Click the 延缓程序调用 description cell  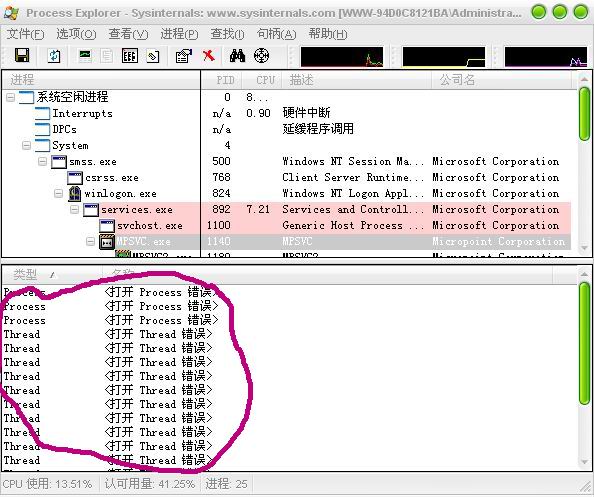coord(318,129)
